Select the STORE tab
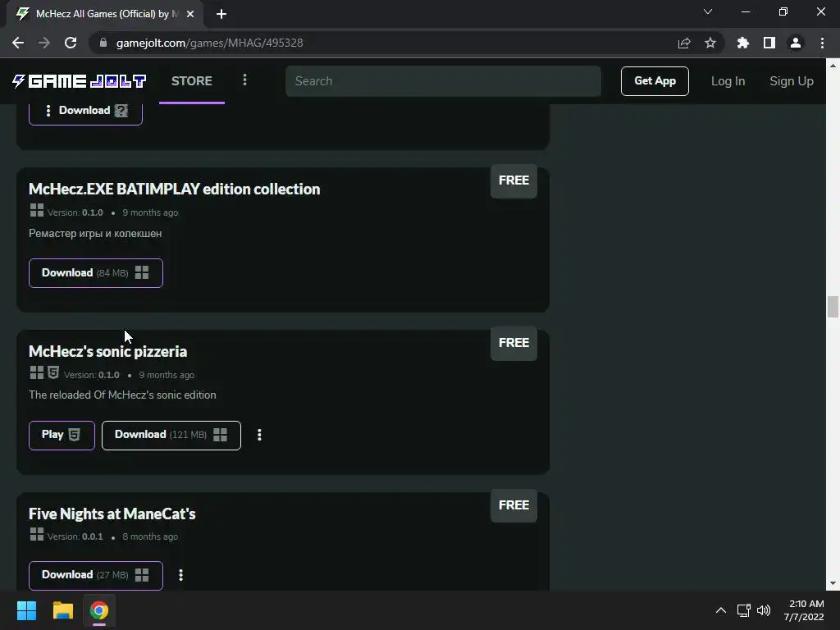This screenshot has height=630, width=840. pos(192,81)
